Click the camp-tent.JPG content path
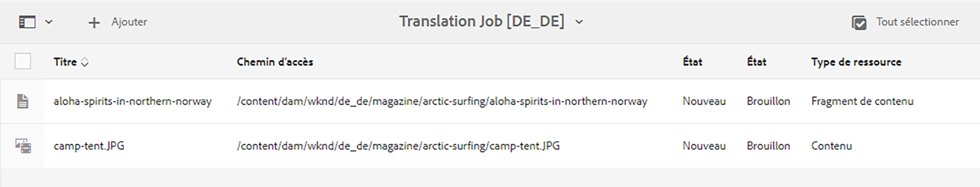This screenshot has height=187, width=980. point(398,146)
